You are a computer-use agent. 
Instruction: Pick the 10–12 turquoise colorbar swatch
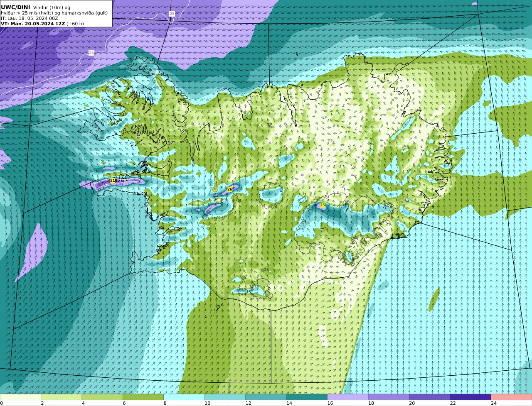click(x=225, y=397)
